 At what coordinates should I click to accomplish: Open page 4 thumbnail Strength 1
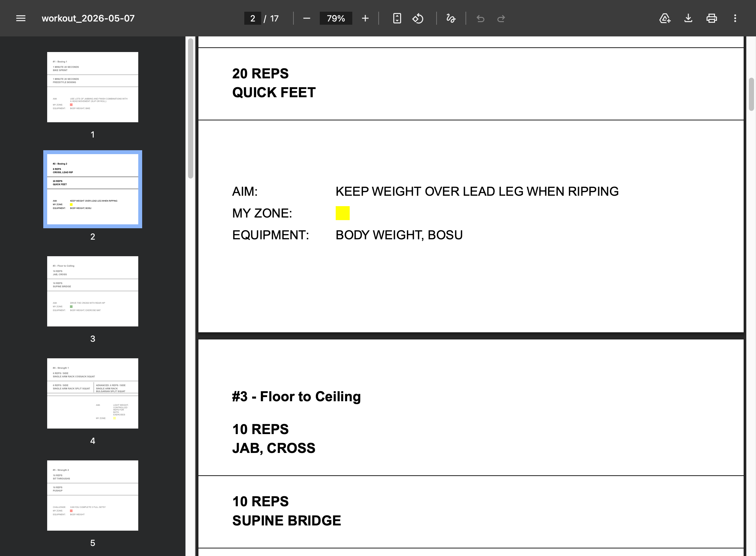[93, 393]
